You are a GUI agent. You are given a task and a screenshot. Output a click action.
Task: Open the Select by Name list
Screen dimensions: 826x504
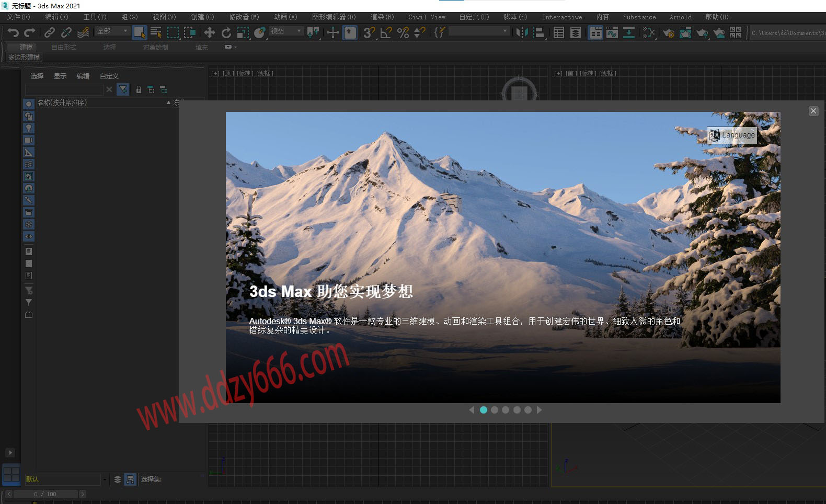(x=156, y=32)
